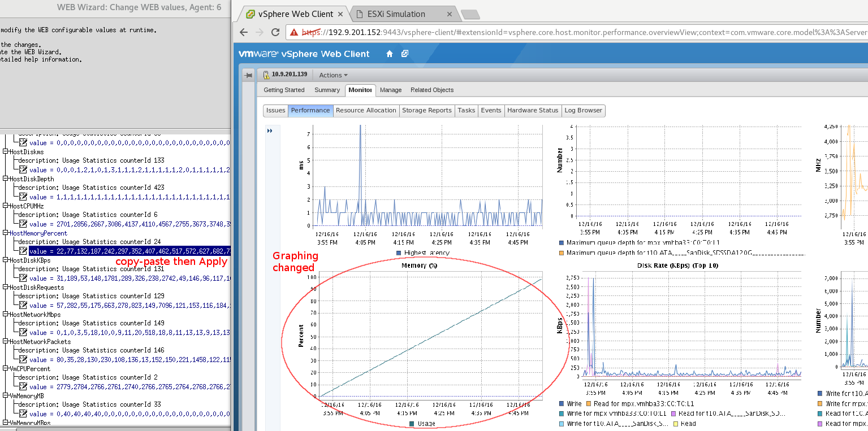
Task: Switch to the Getting Started tab
Action: pyautogui.click(x=284, y=90)
